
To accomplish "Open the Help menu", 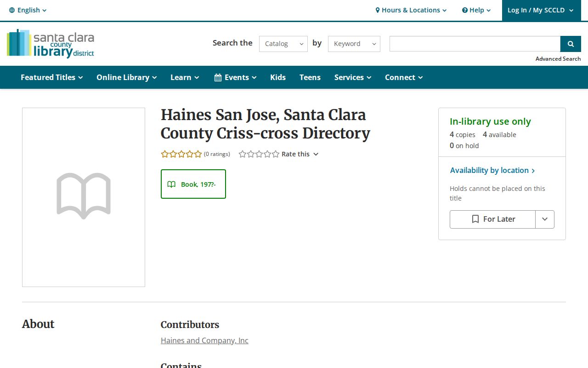I will [x=476, y=10].
